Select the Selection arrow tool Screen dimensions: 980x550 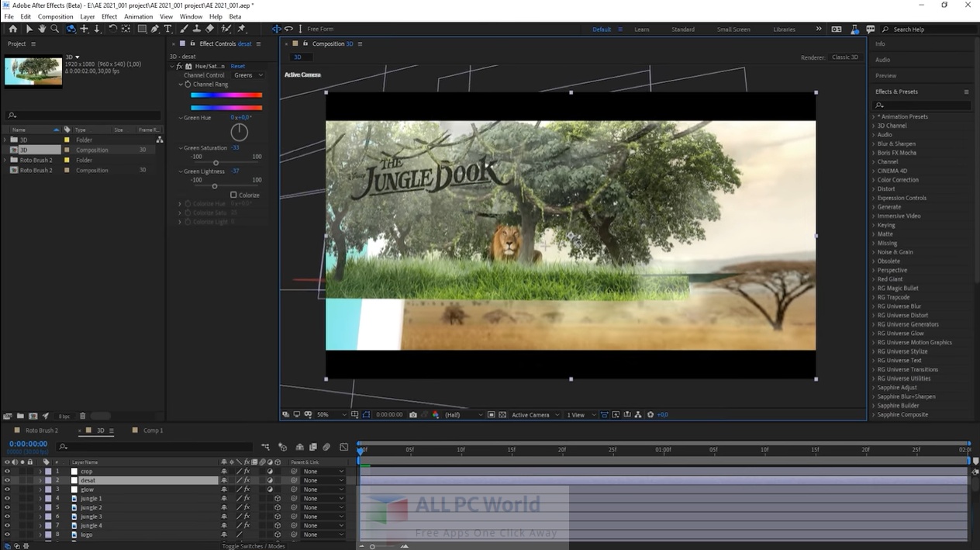pos(29,29)
